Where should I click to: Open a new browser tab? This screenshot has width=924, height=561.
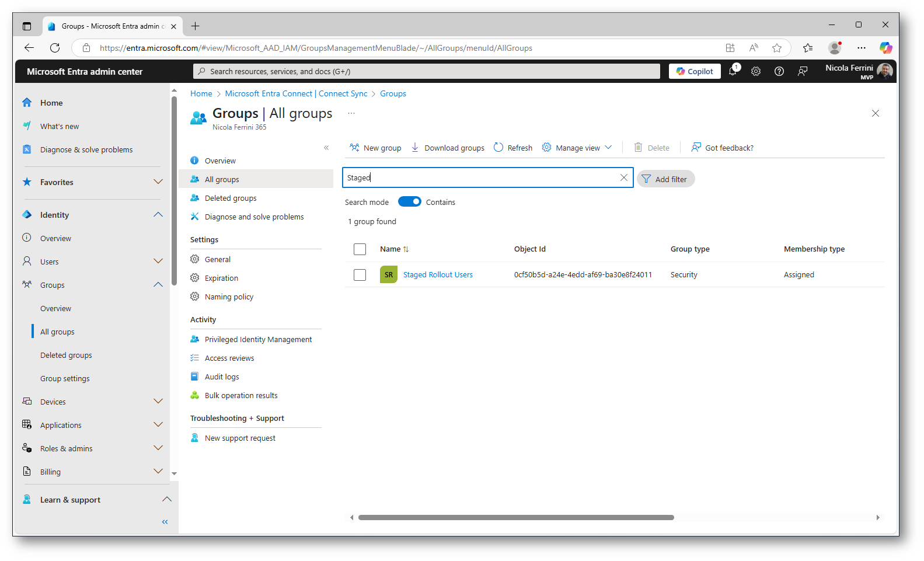pyautogui.click(x=195, y=26)
